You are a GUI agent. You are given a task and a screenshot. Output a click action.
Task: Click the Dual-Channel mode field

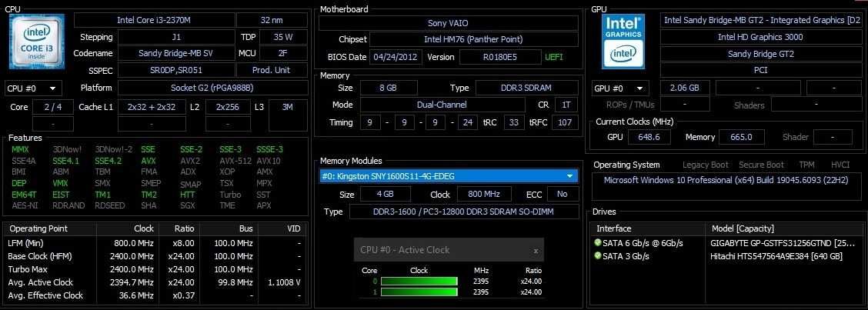pos(441,105)
